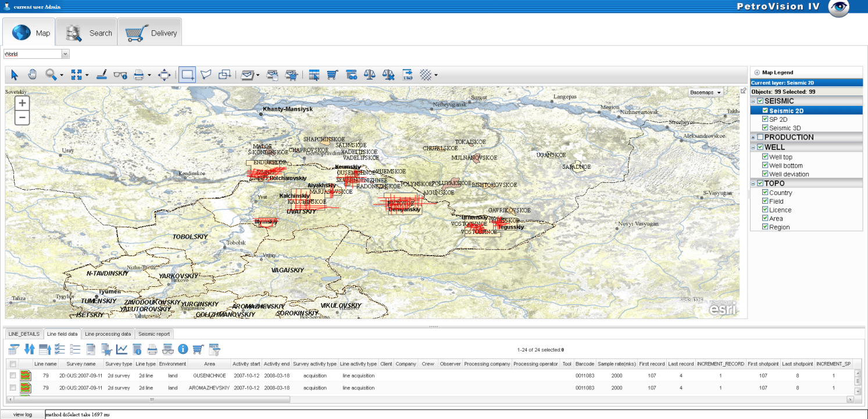868x419 pixels.
Task: Open the zoom tool dropdown arrow
Action: tap(61, 75)
